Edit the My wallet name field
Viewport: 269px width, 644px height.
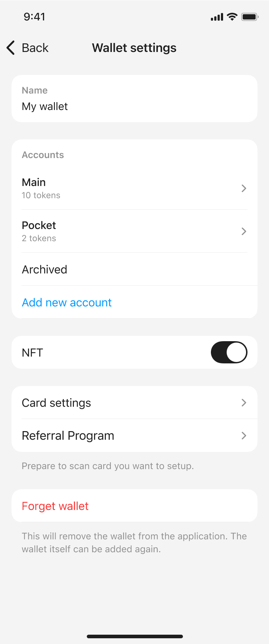tap(134, 99)
